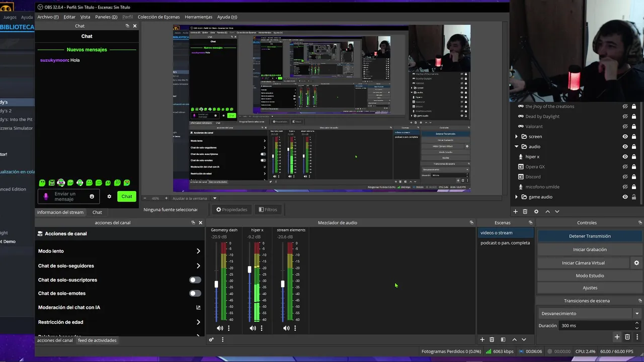Click Iniciar Cámara Virtual button
The width and height of the screenshot is (644, 362).
point(583,262)
